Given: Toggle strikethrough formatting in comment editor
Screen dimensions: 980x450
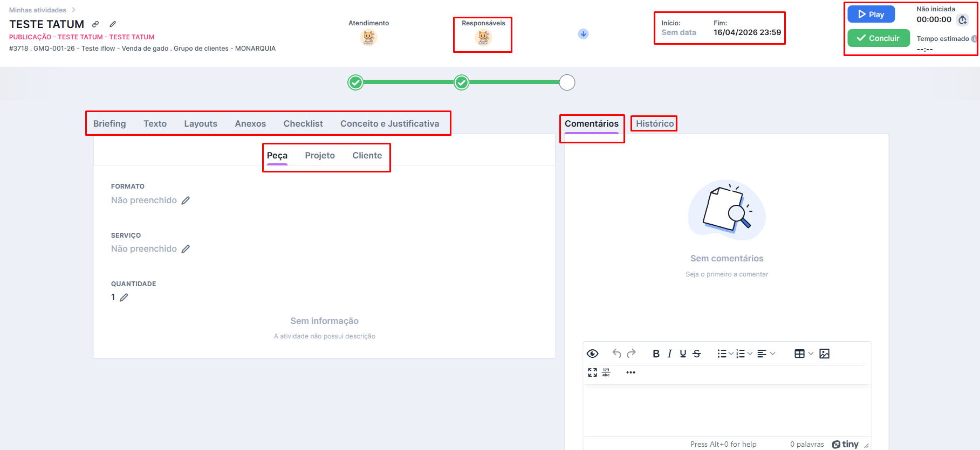Looking at the screenshot, I should (x=696, y=354).
